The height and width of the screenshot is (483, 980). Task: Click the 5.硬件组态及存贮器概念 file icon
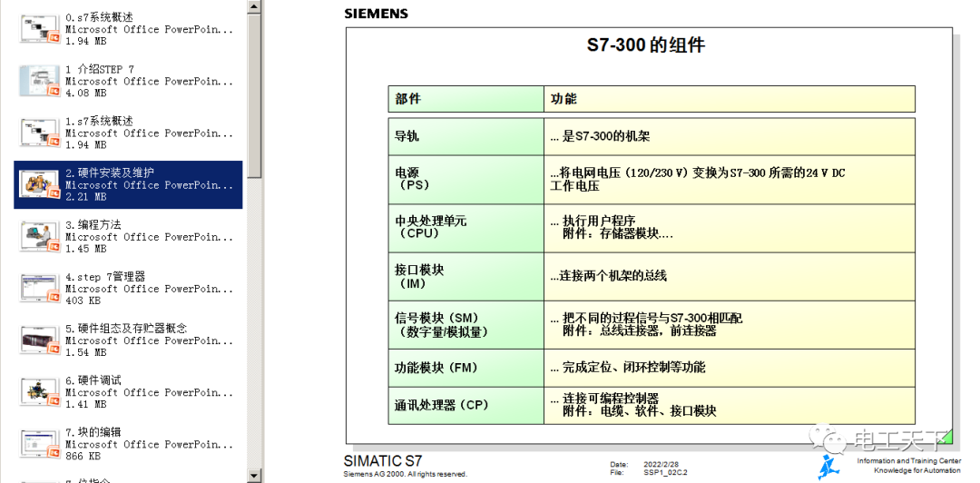(39, 341)
